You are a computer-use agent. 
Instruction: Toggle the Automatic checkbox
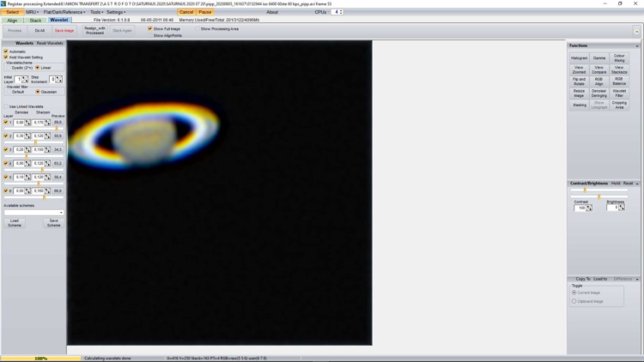6,51
